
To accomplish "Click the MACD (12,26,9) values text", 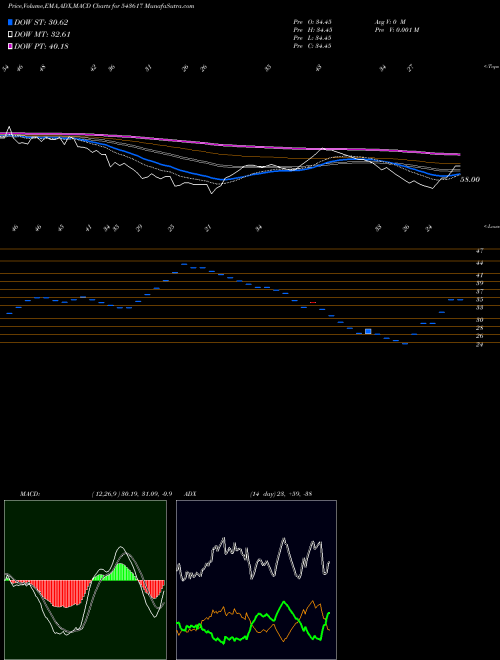I will point(132,494).
